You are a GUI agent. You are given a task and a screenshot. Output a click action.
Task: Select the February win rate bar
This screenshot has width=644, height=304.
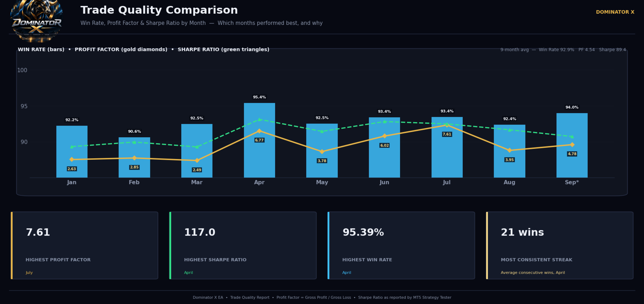click(134, 157)
